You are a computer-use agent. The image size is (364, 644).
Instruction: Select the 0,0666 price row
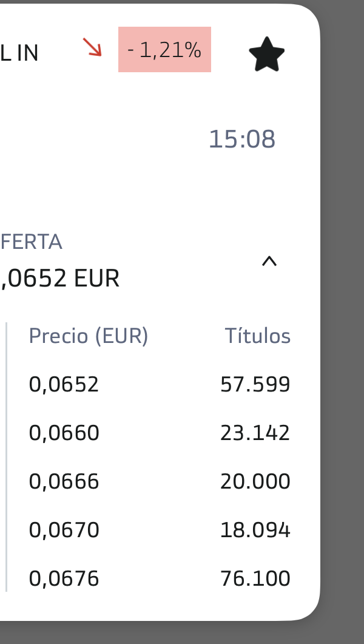[64, 481]
